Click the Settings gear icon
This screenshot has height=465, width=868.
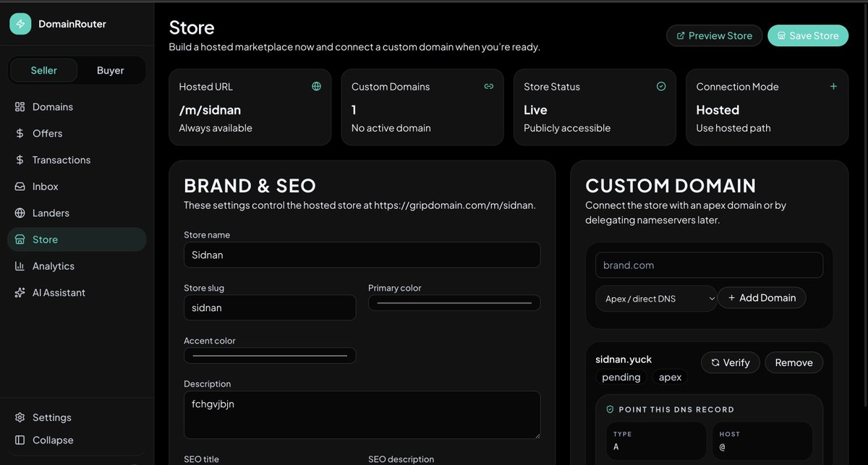[20, 418]
